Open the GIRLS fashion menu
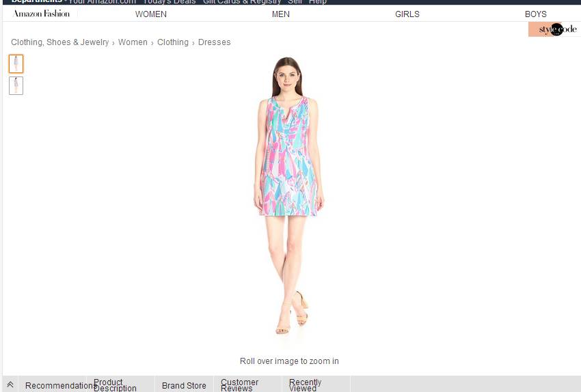581x392 pixels. (407, 14)
